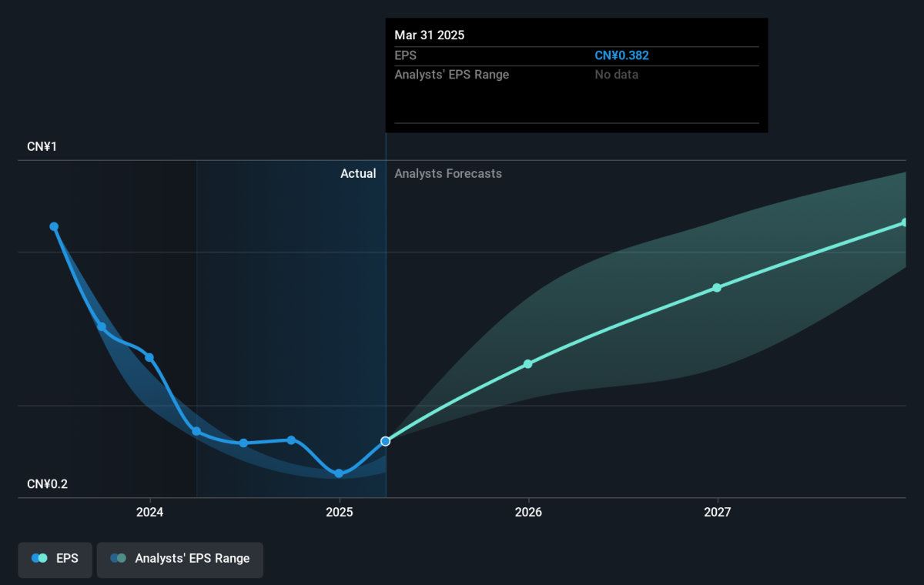Click the 2024 x-axis year label

pyautogui.click(x=150, y=512)
